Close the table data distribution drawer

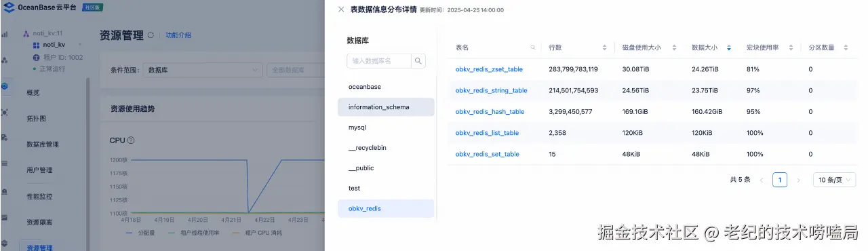tap(340, 9)
